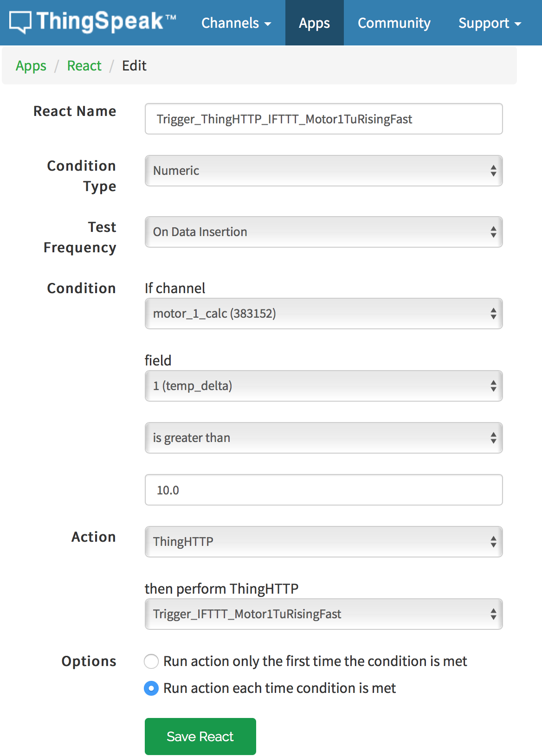This screenshot has height=756, width=542.
Task: Open the 'is greater than' comparison dropdown
Action: click(323, 438)
